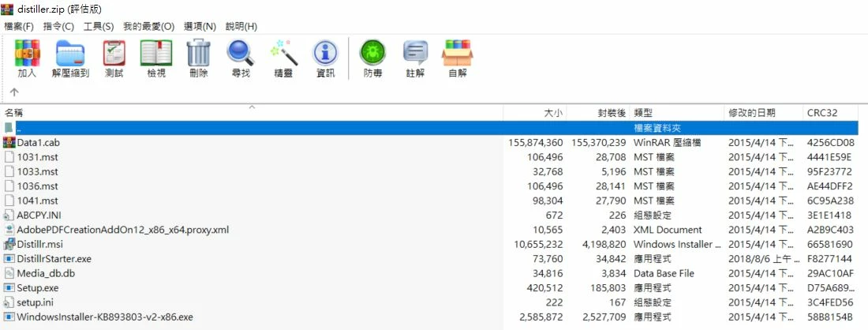Click the proxy.xml document icon
Viewport: 868px width, 330px height.
(x=9, y=229)
